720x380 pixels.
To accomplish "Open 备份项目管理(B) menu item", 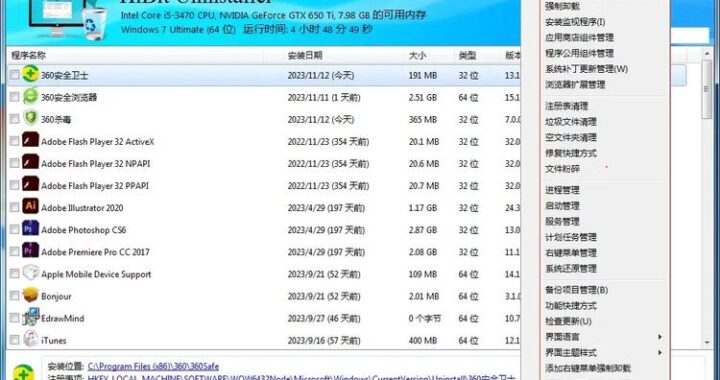I will [x=576, y=290].
